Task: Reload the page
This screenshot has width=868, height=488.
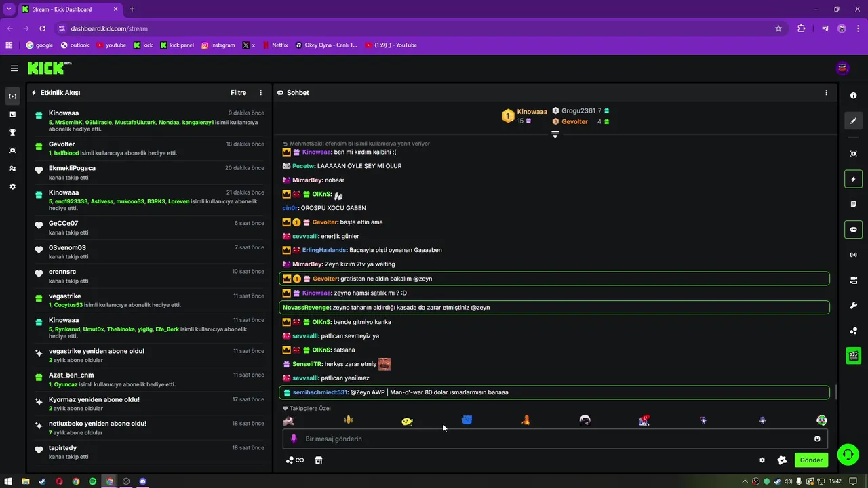Action: (42, 28)
